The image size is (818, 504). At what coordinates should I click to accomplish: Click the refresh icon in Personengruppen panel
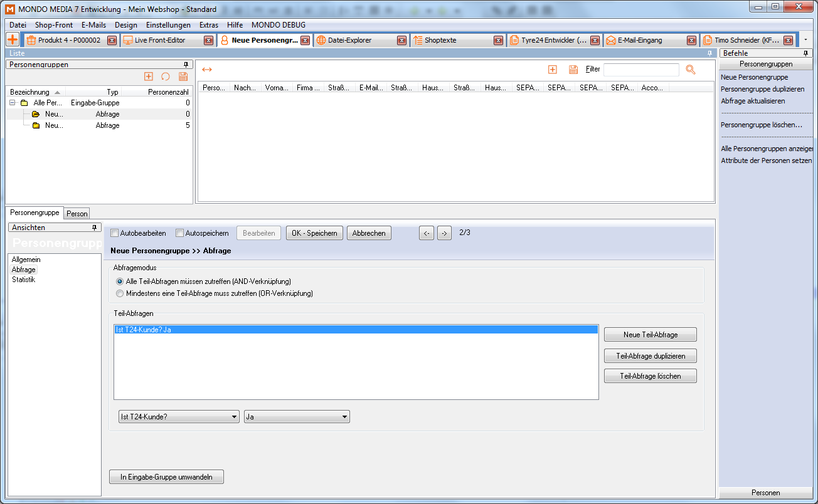point(166,76)
